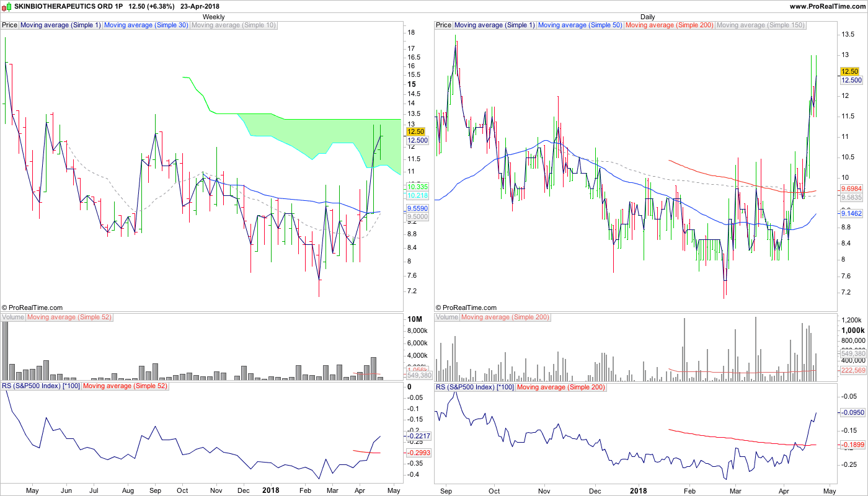Click the red 222,569 volume average tag
This screenshot has width=868, height=496.
853,370
